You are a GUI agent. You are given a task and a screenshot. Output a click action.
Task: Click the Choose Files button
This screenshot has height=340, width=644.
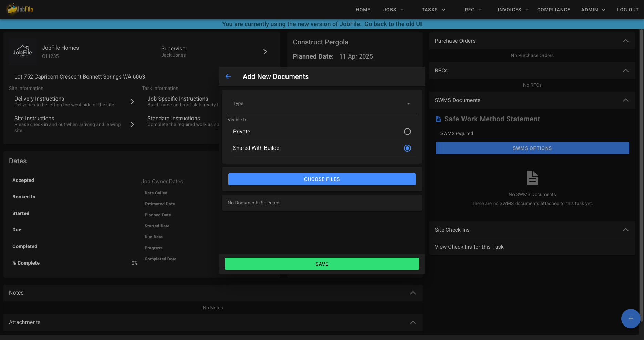322,179
